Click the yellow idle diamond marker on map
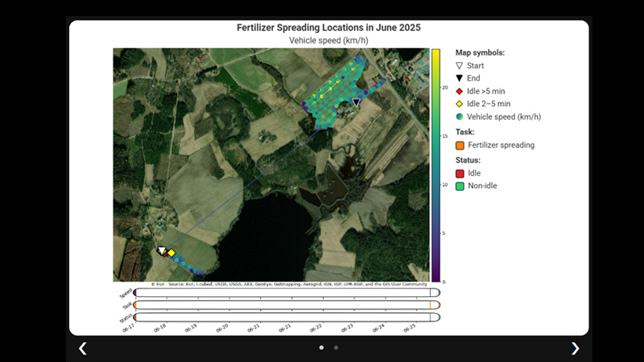This screenshot has height=362, width=644. (171, 253)
